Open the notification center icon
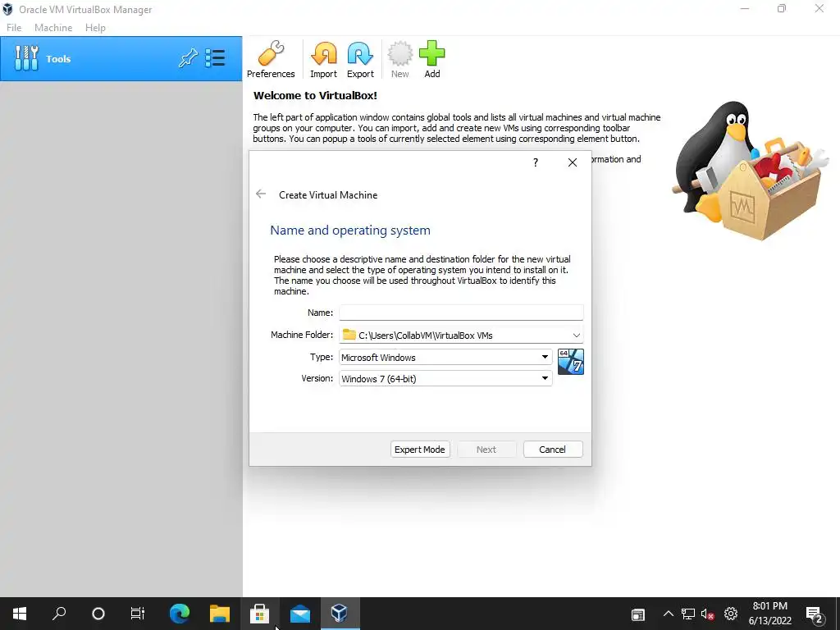This screenshot has width=840, height=630. point(815,615)
